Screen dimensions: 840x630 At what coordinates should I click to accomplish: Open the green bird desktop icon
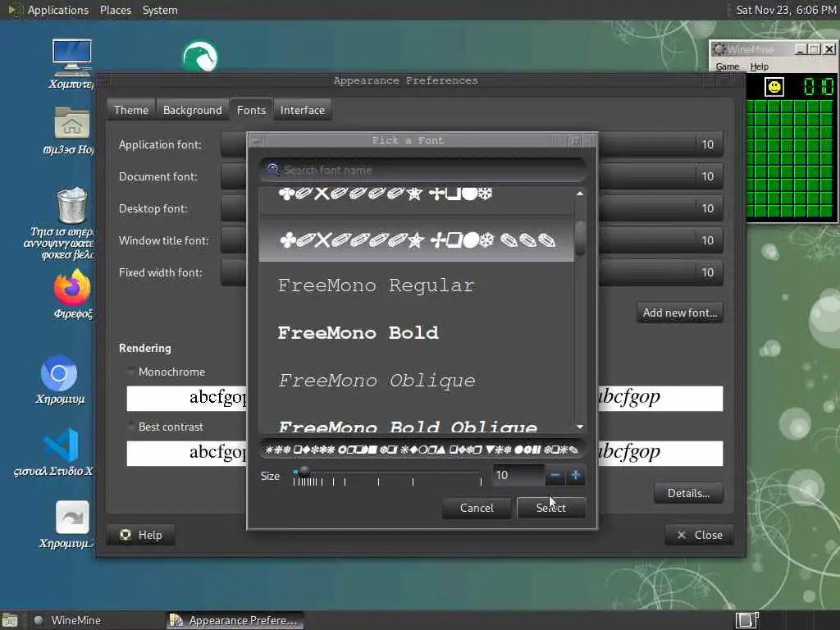coord(200,56)
